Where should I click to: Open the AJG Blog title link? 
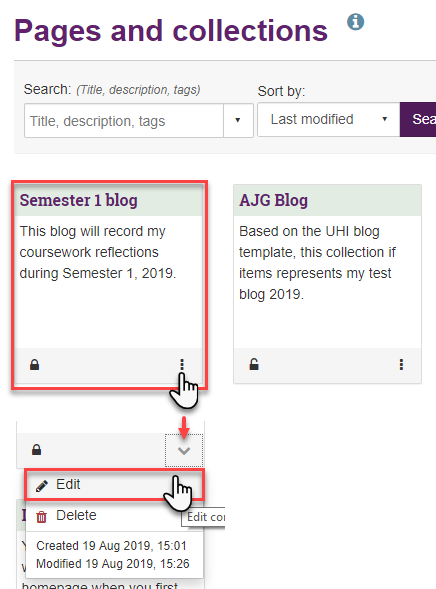click(273, 200)
